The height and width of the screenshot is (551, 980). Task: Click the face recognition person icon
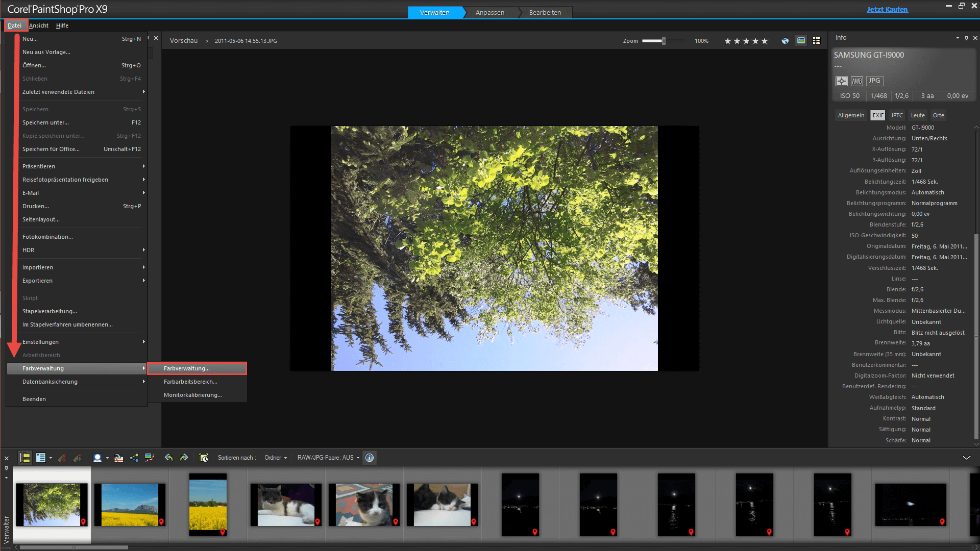[x=97, y=458]
